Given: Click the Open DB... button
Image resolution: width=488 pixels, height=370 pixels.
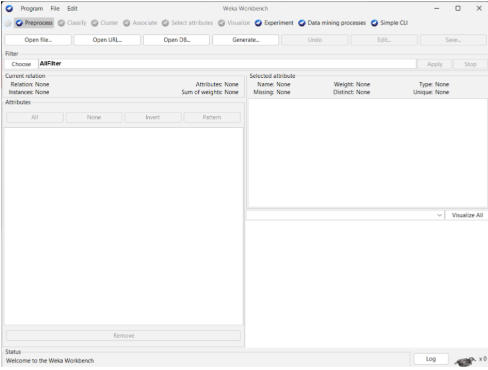Looking at the screenshot, I should pos(176,40).
